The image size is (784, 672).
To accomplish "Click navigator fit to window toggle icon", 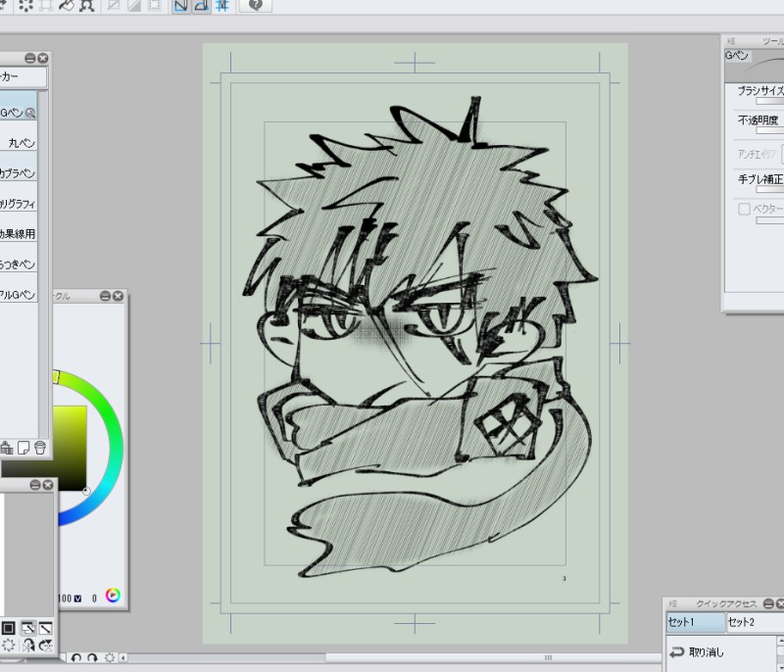I will pyautogui.click(x=27, y=628).
